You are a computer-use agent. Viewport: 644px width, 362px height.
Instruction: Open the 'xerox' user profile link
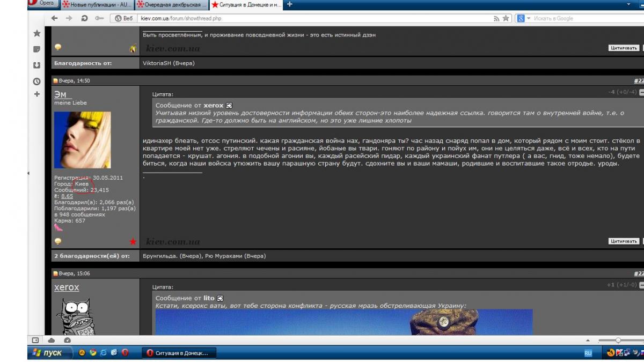[67, 287]
